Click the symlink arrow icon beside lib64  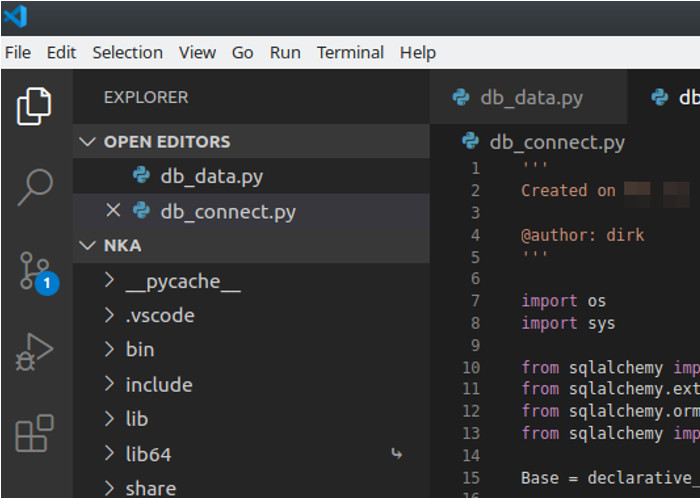click(x=397, y=454)
